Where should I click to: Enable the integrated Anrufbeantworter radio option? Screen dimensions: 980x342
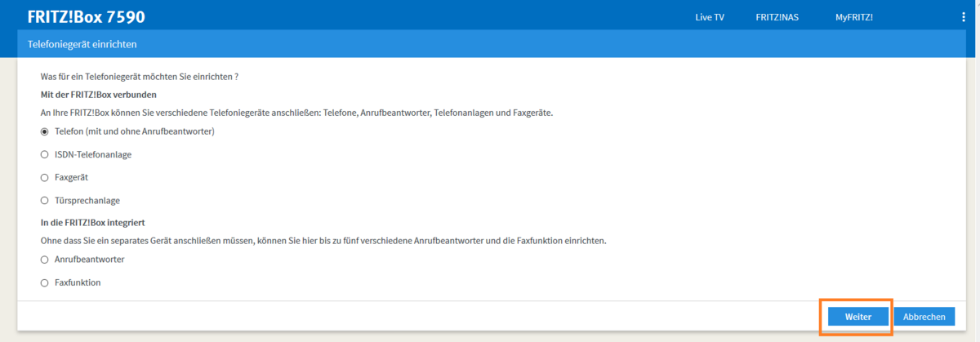[45, 260]
